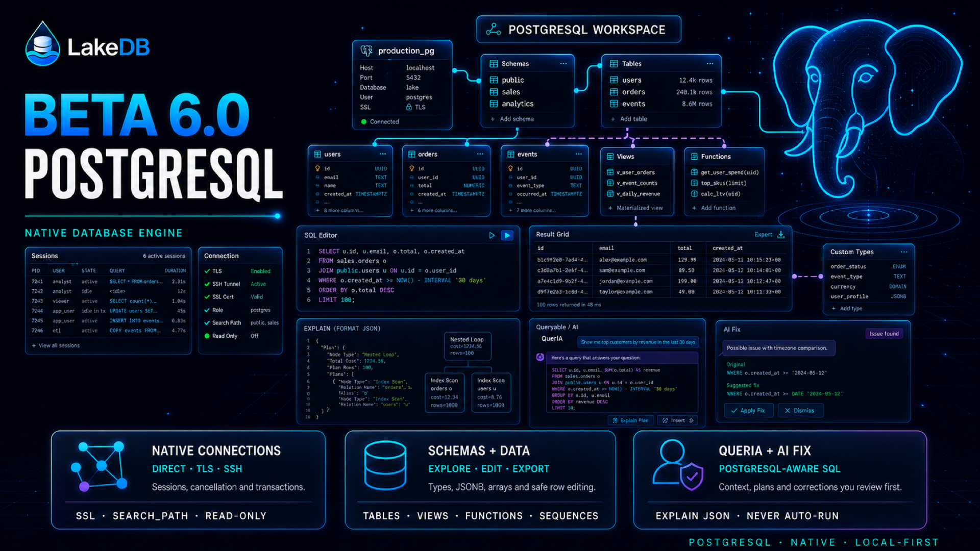The height and width of the screenshot is (551, 980).
Task: Click Add function in Functions panel
Action: pos(714,208)
